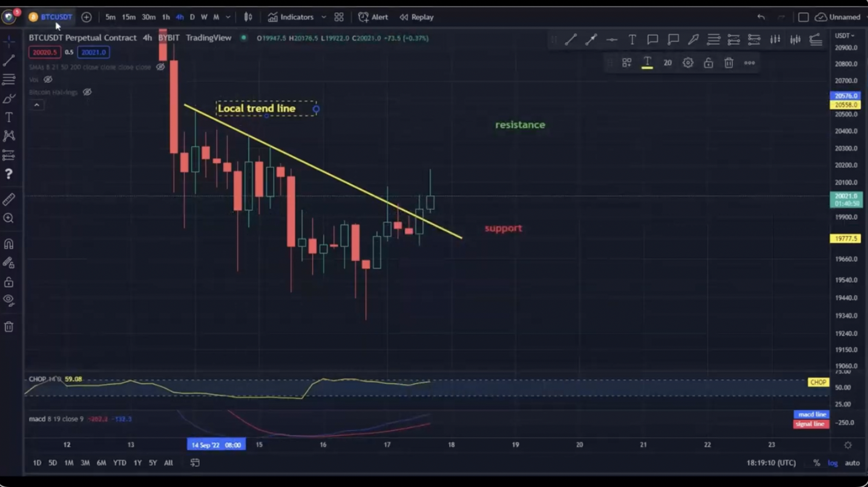This screenshot has width=868, height=487.
Task: Switch to the 30m timeframe
Action: [x=149, y=17]
